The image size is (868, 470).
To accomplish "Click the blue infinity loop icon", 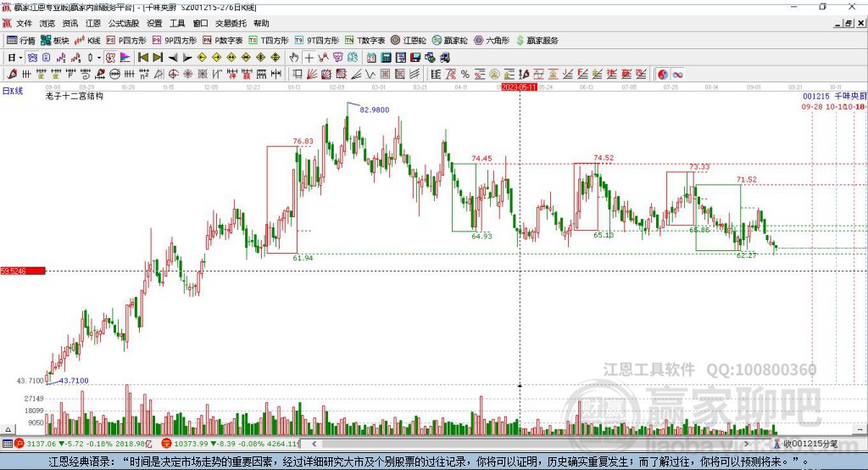I will pos(677,75).
